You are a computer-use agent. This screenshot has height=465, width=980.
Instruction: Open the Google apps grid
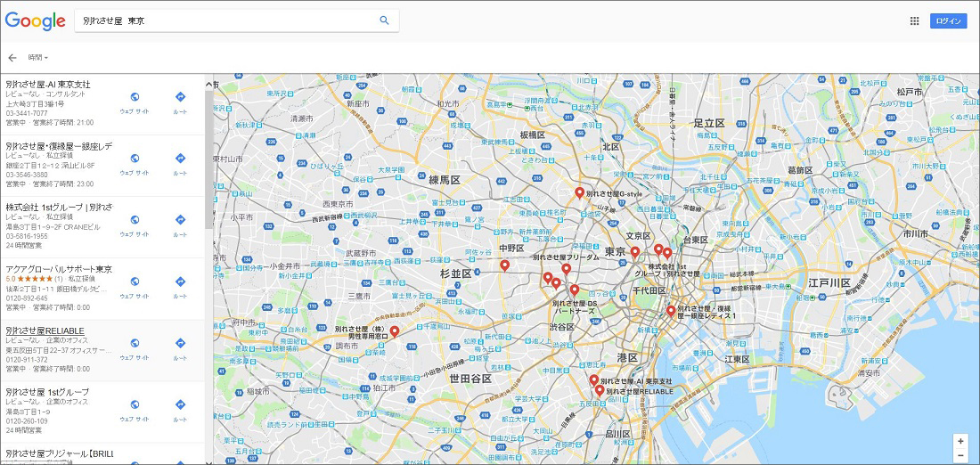tap(914, 20)
